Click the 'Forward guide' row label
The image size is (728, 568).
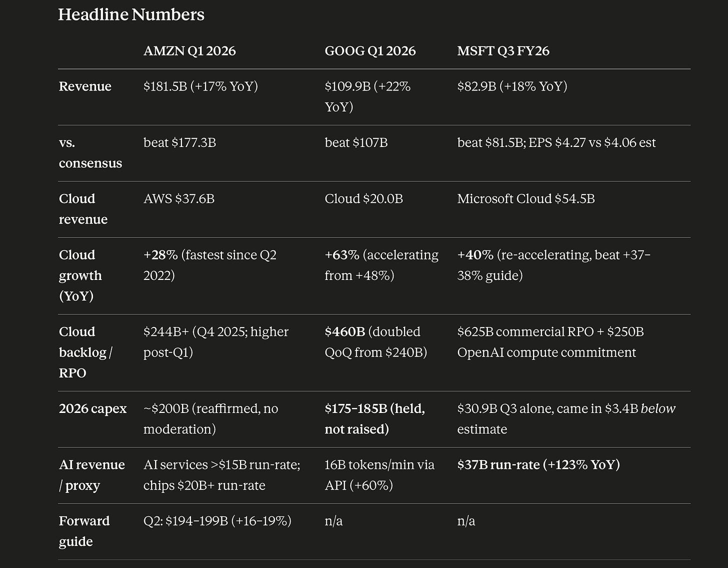[x=84, y=531]
